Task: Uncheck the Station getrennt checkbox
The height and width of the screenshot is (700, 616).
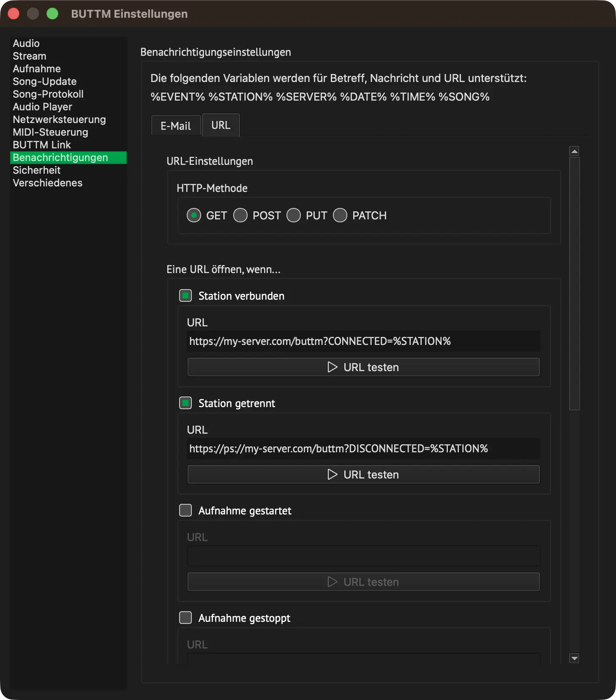Action: coord(185,403)
